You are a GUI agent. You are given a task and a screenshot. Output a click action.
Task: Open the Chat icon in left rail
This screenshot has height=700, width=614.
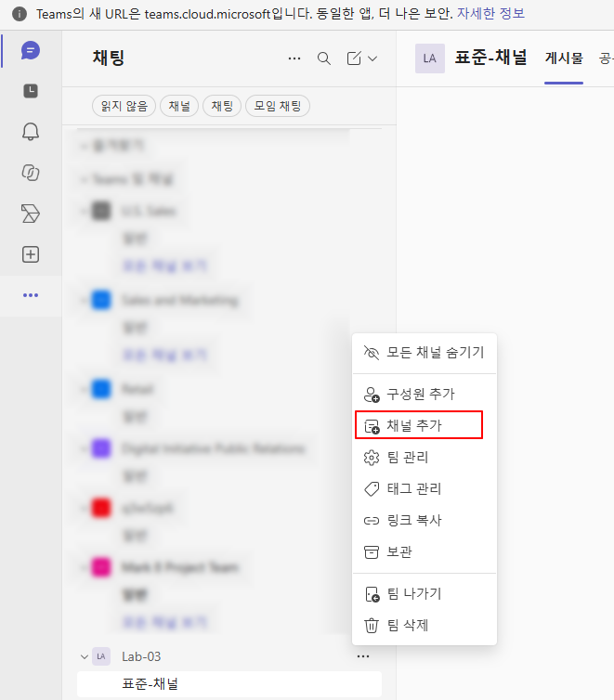[x=31, y=50]
